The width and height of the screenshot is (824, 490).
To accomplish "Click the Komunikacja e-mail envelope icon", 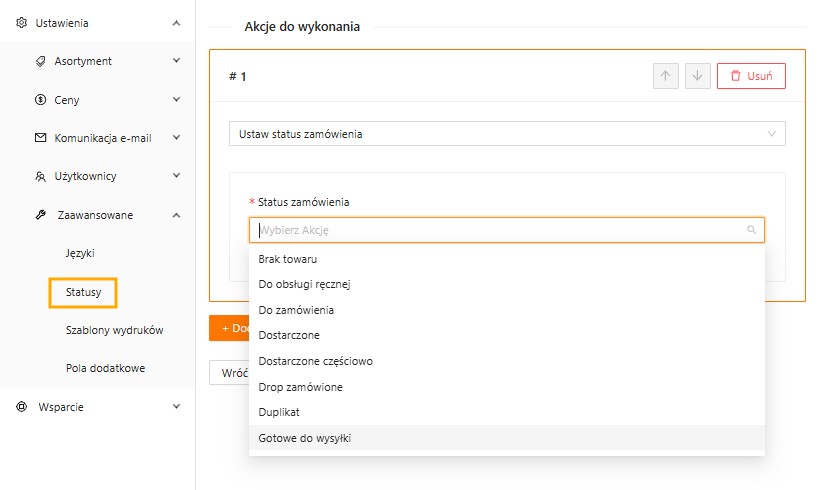I will click(x=41, y=138).
